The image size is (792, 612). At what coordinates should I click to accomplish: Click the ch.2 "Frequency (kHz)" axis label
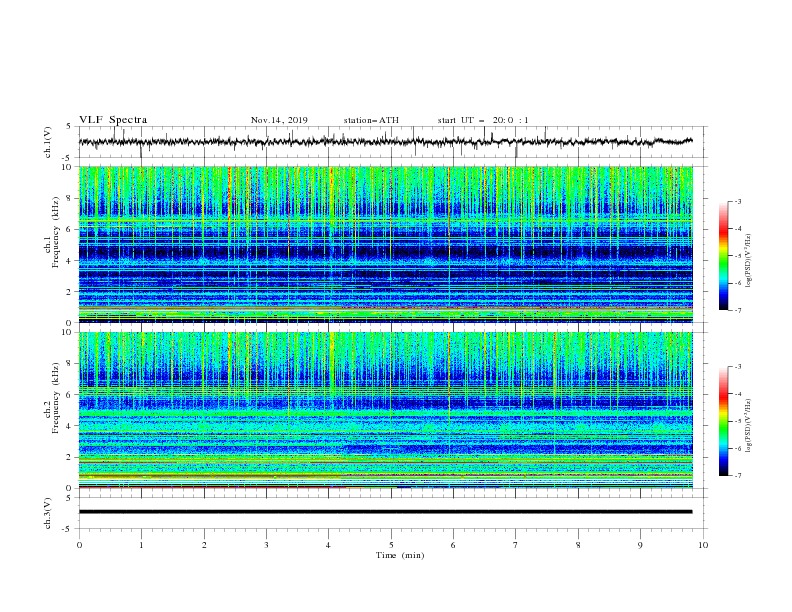[56, 398]
